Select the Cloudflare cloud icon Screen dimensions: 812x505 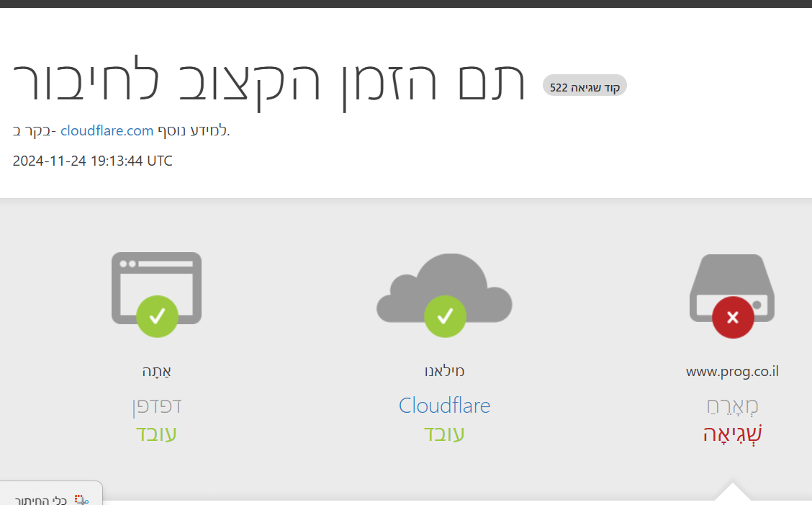pos(444,288)
